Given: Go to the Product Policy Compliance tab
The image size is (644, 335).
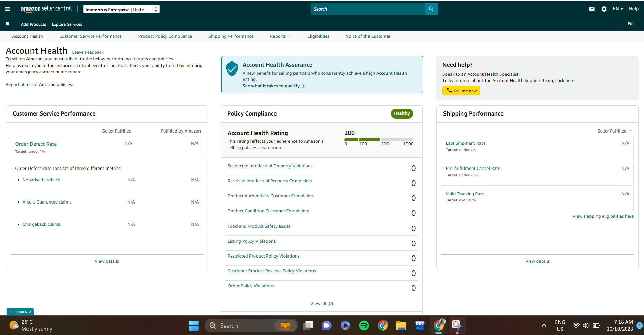Looking at the screenshot, I should click(165, 36).
